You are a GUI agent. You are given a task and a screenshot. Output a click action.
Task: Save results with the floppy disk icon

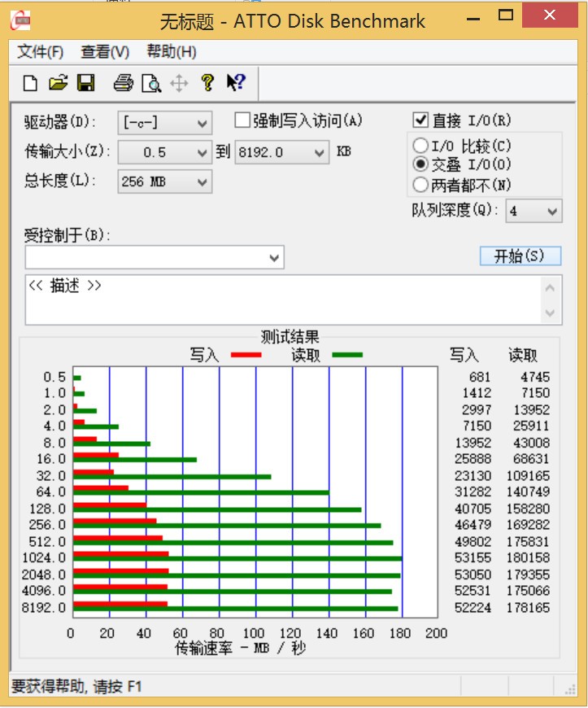click(85, 83)
